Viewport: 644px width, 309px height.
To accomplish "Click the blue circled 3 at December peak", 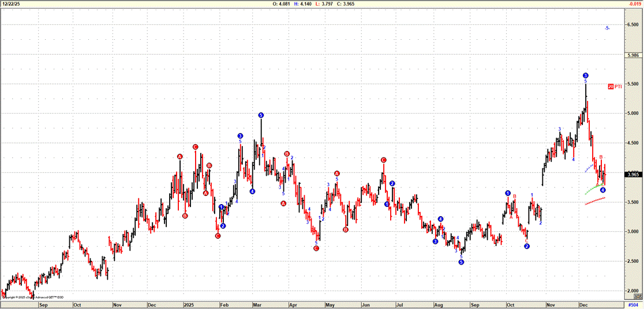I will (585, 76).
